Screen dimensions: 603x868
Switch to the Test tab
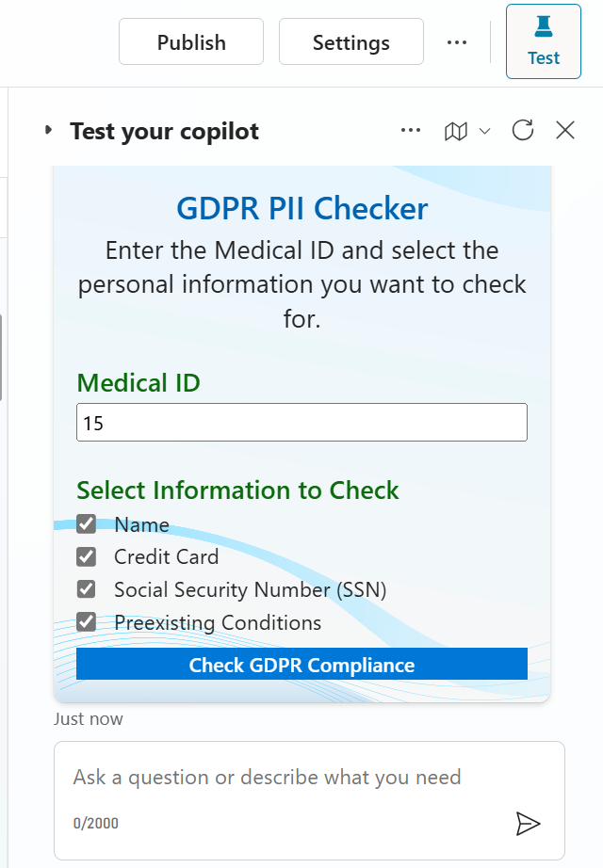click(544, 41)
